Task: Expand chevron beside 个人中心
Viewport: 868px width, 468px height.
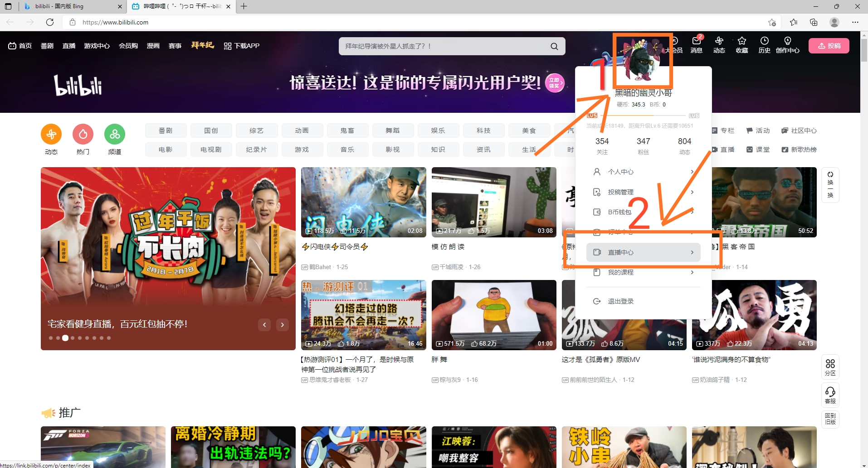Action: coord(692,172)
